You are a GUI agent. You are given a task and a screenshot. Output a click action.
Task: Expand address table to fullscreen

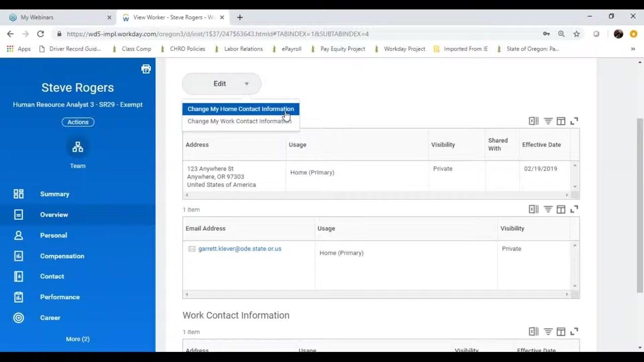[x=574, y=121]
